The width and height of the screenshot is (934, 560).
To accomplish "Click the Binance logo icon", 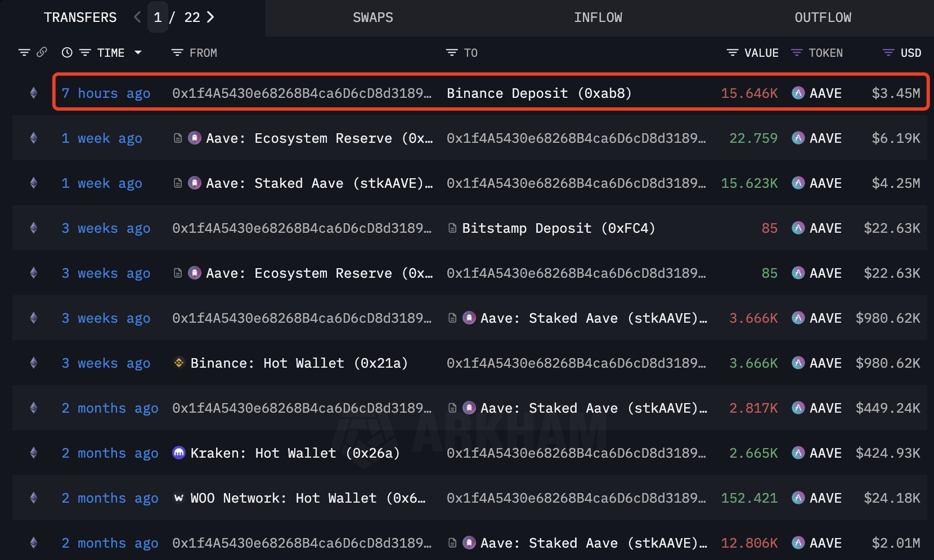I will coord(179,363).
